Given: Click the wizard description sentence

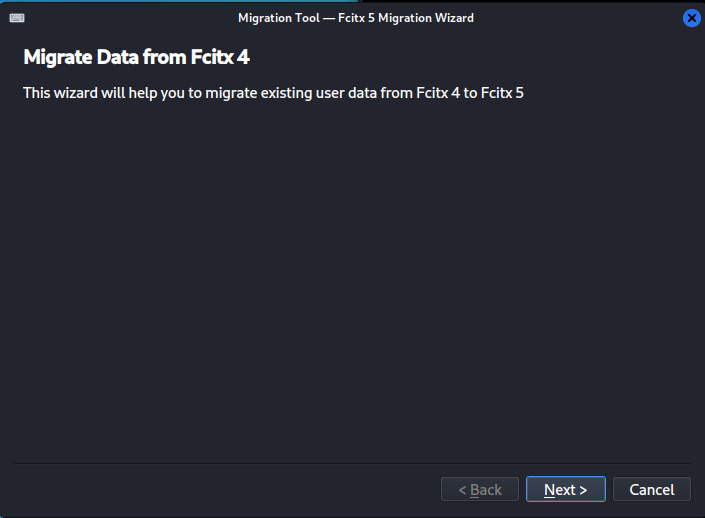Looking at the screenshot, I should 273,94.
